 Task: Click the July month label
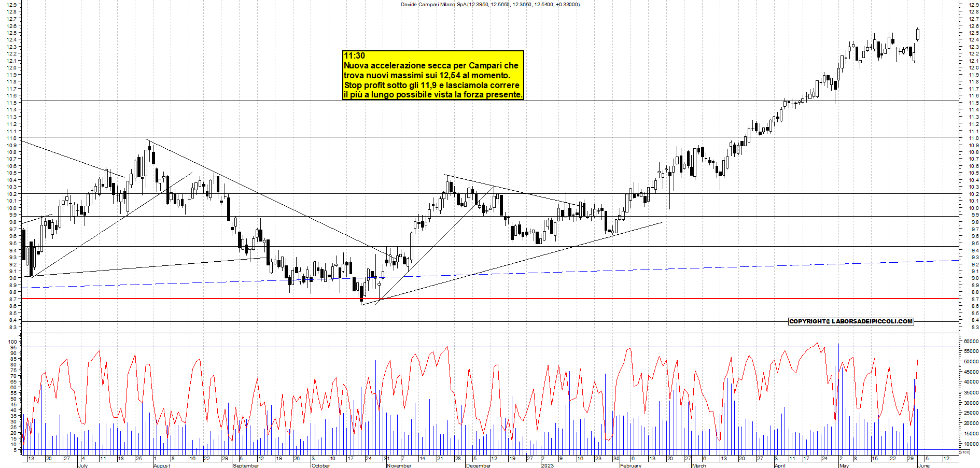point(82,465)
